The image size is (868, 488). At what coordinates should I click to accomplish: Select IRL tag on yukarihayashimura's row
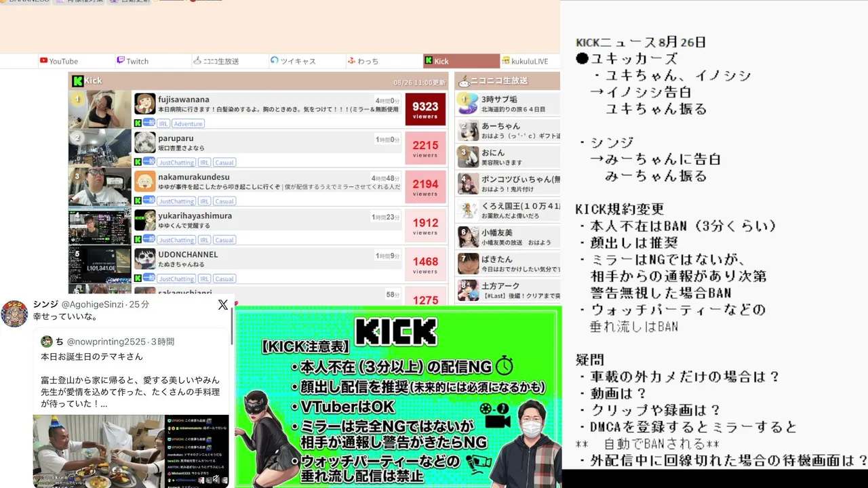point(205,240)
